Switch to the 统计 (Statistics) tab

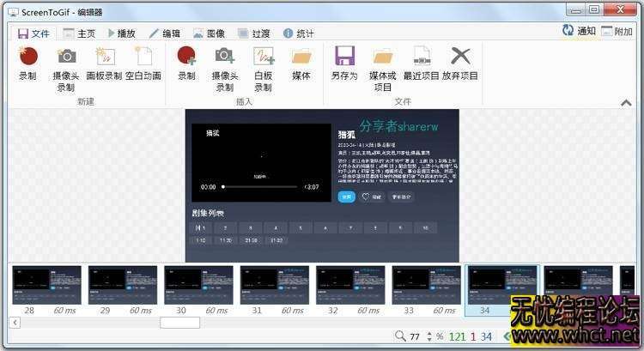[x=297, y=33]
